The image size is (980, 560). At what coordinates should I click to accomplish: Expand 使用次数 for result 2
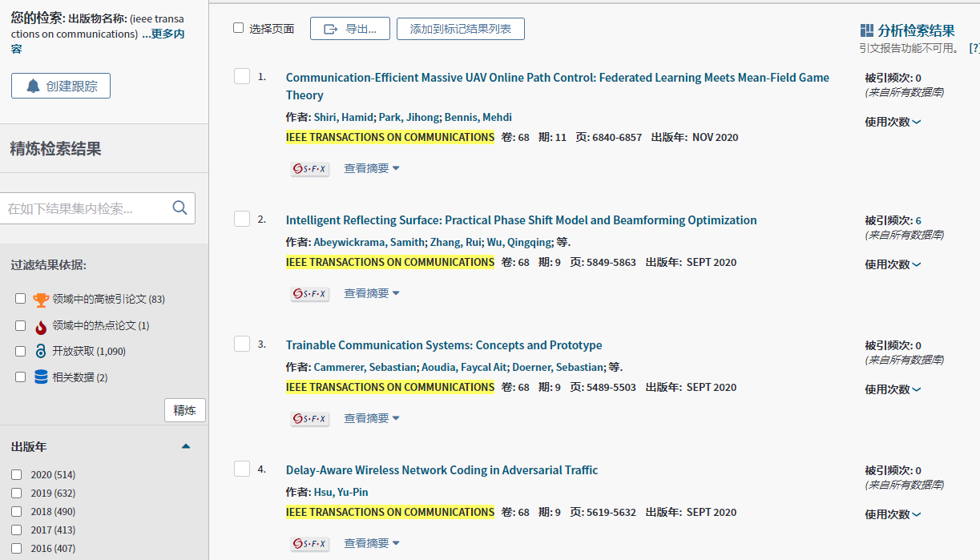pyautogui.click(x=893, y=264)
